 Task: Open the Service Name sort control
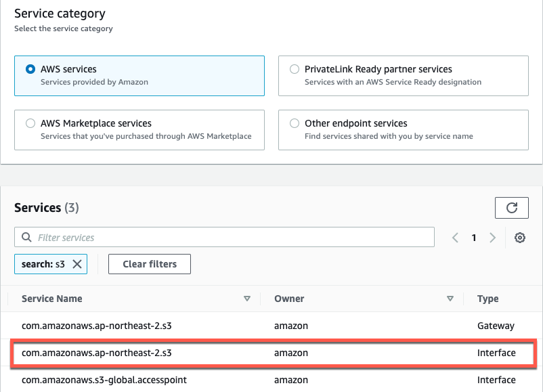[x=247, y=298]
